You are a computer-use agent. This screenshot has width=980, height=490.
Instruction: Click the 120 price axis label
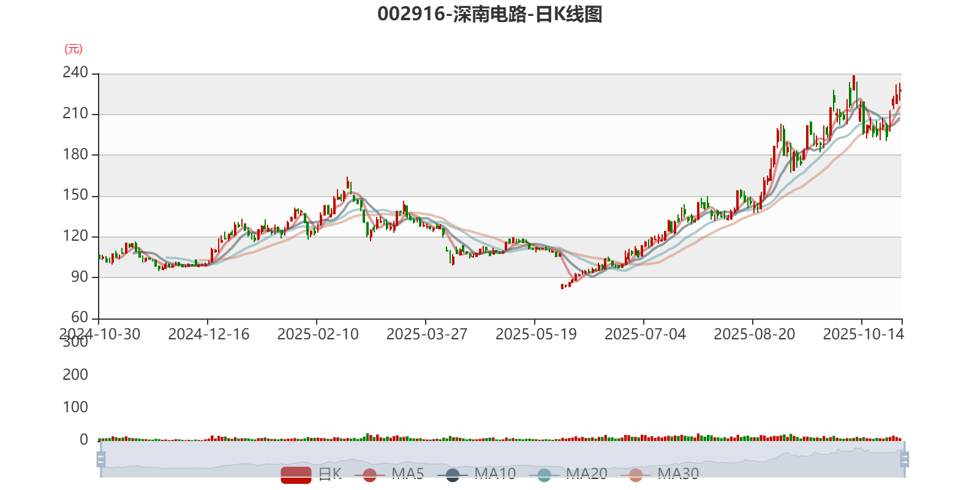[x=75, y=236]
